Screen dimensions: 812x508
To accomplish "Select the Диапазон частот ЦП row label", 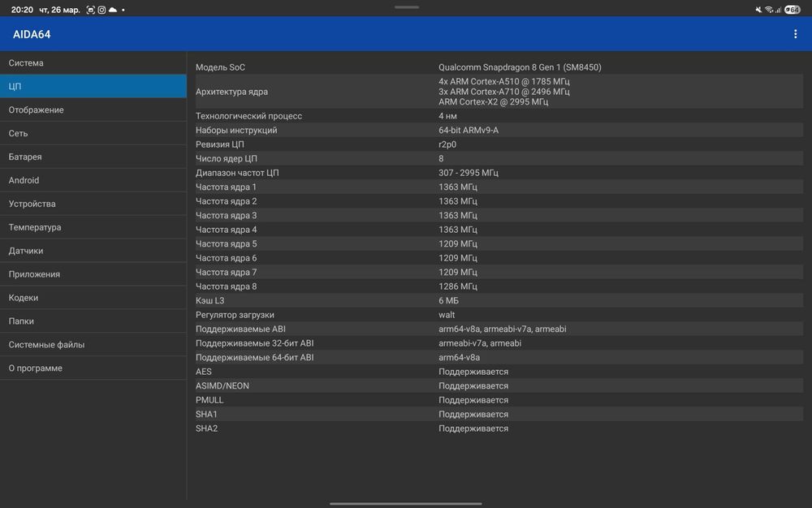I will coord(236,173).
